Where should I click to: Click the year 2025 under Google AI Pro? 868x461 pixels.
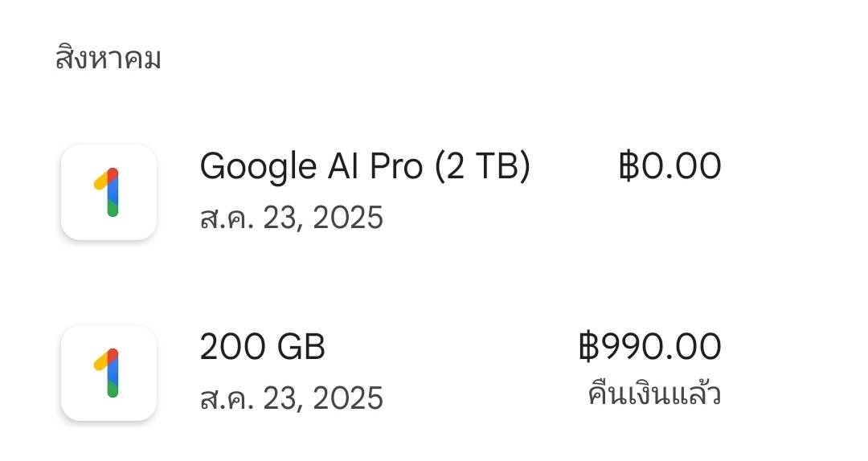coord(348,218)
